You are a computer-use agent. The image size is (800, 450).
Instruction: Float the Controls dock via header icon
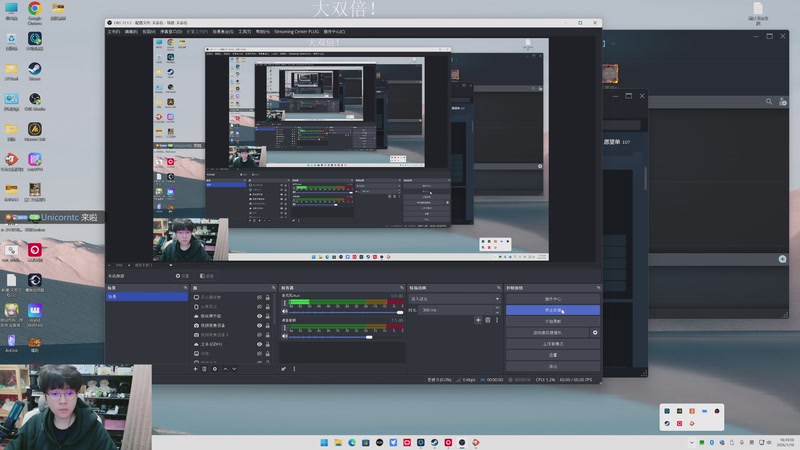pyautogui.click(x=598, y=288)
